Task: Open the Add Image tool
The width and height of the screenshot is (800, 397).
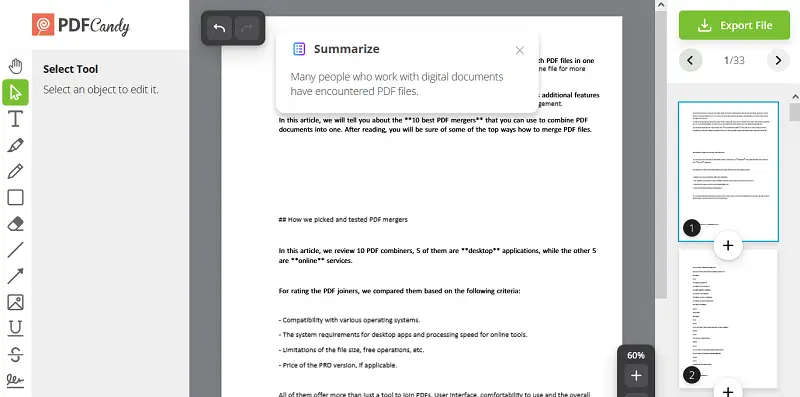Action: [x=15, y=302]
